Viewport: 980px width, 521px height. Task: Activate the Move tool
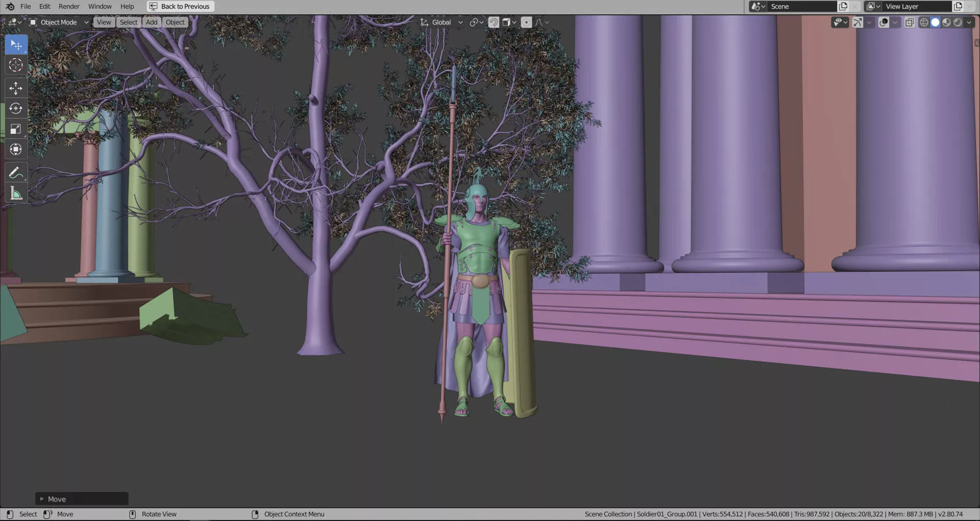click(16, 88)
